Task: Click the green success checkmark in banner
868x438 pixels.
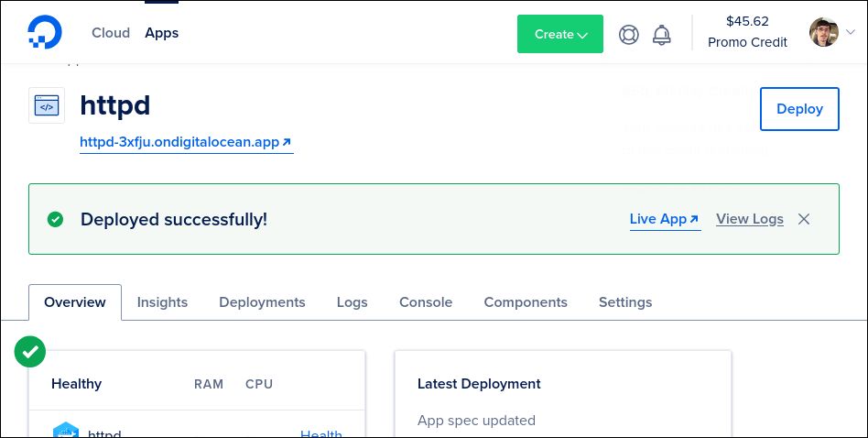Action: click(55, 219)
